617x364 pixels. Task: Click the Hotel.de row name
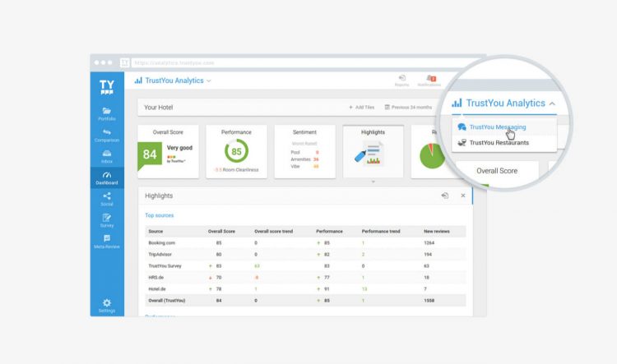point(157,289)
